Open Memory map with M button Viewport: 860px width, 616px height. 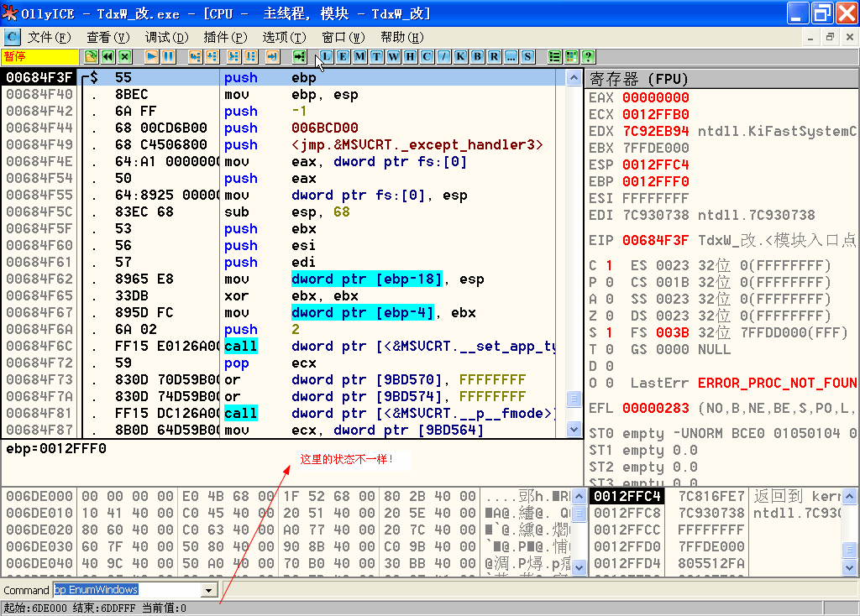tap(359, 56)
